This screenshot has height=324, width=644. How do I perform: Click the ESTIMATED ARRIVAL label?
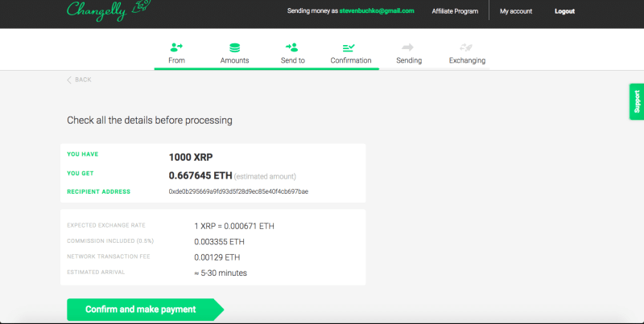(96, 272)
